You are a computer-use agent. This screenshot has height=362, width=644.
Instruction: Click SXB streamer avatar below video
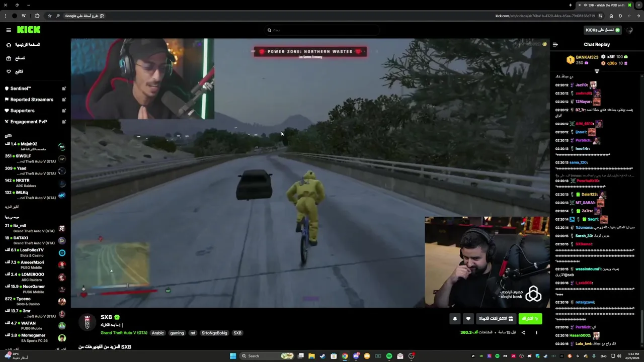coord(88,322)
